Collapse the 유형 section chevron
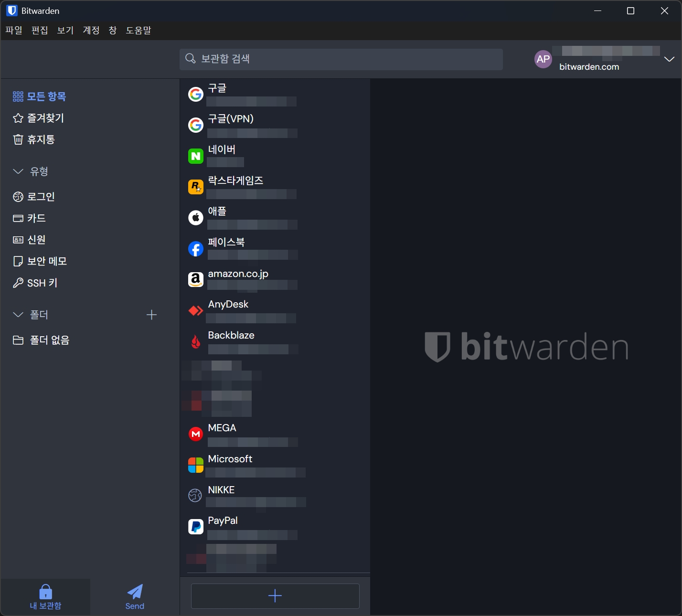The height and width of the screenshot is (616, 682). [18, 171]
